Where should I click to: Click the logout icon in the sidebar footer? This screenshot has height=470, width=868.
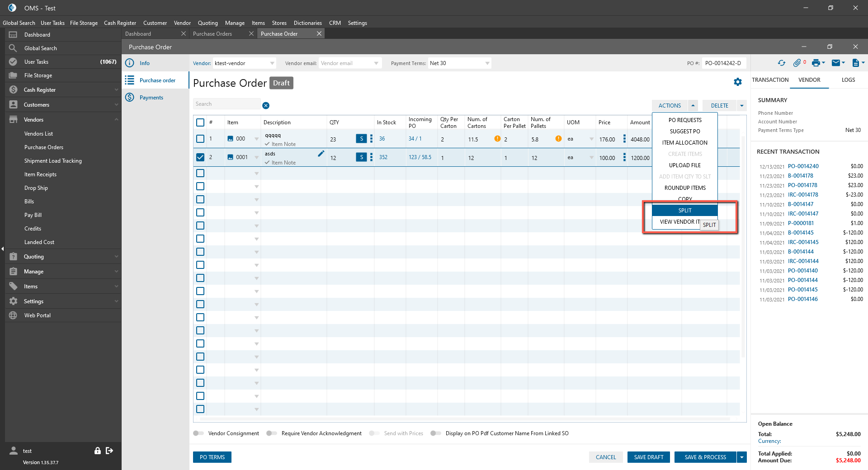click(109, 451)
